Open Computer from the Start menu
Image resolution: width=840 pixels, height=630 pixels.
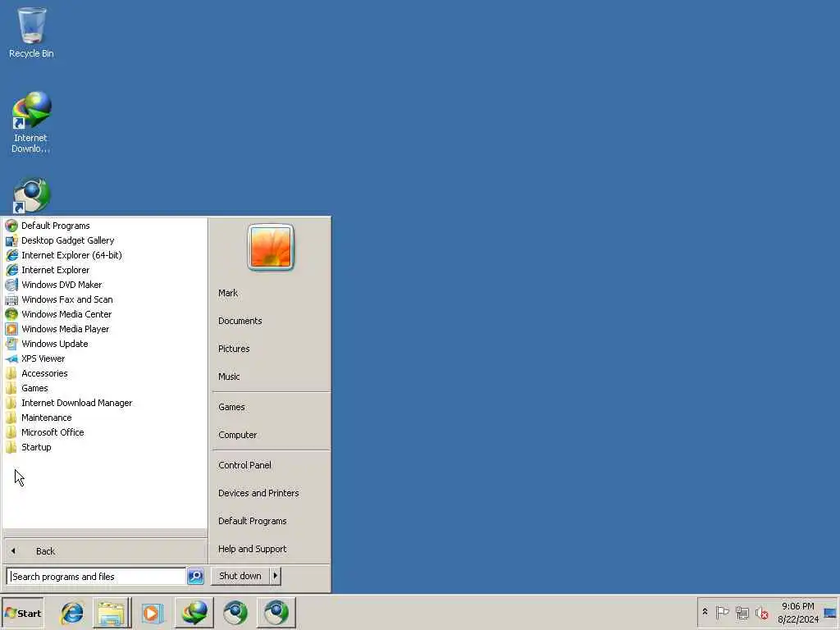click(x=238, y=435)
